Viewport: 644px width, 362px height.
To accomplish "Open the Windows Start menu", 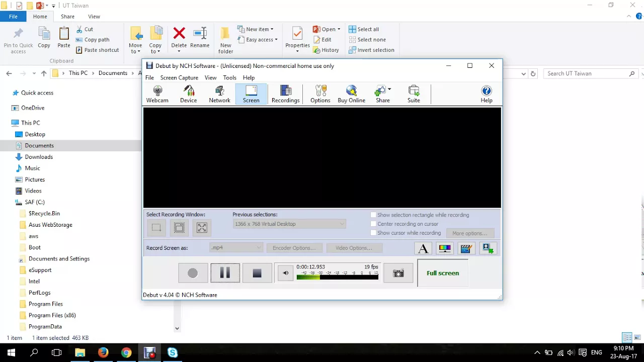I will (x=11, y=352).
